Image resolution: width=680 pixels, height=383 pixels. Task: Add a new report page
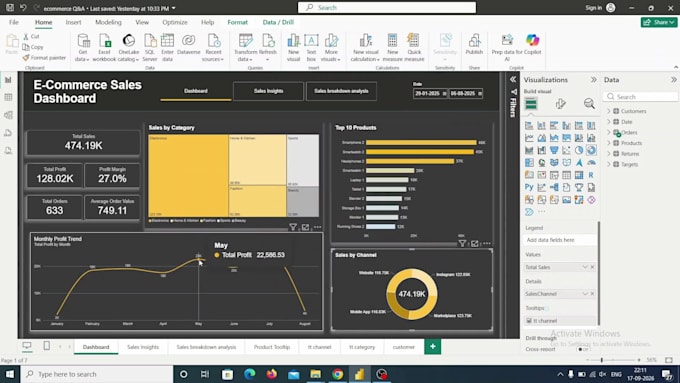(432, 346)
